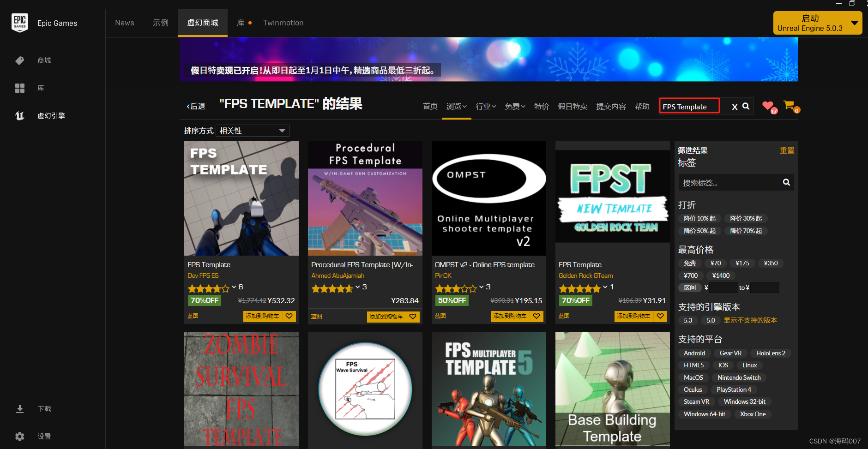Expand ratings chevron for Golden Rock GTeam template

(x=605, y=287)
